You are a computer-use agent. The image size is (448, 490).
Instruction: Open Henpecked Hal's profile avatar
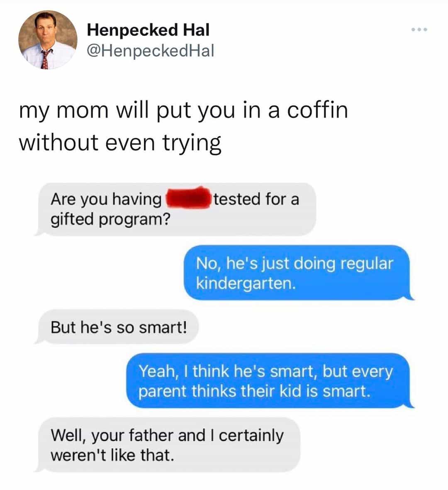click(48, 40)
